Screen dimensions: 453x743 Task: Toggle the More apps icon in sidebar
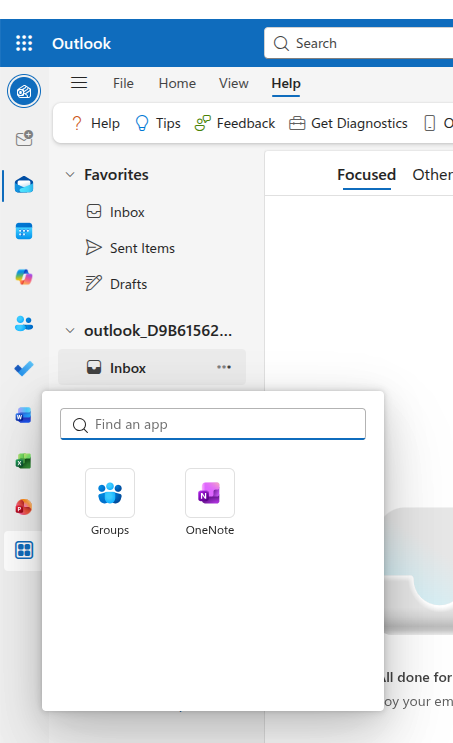24,550
